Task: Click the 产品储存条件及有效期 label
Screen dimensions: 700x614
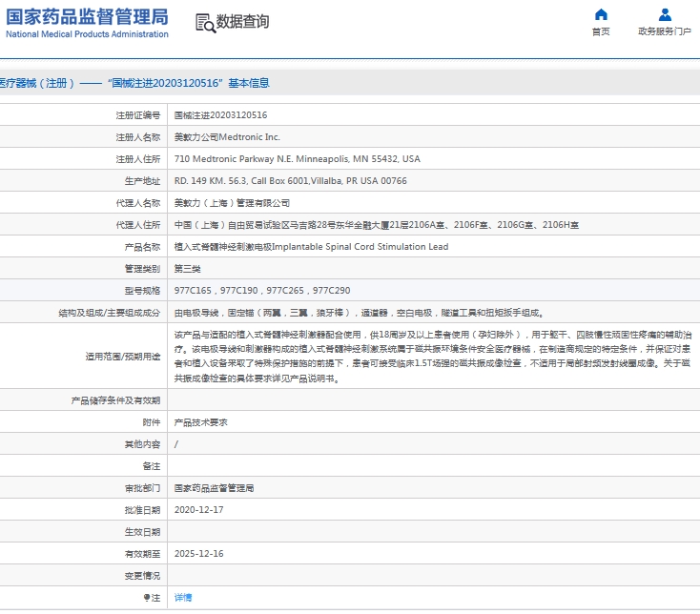Action: pos(115,400)
